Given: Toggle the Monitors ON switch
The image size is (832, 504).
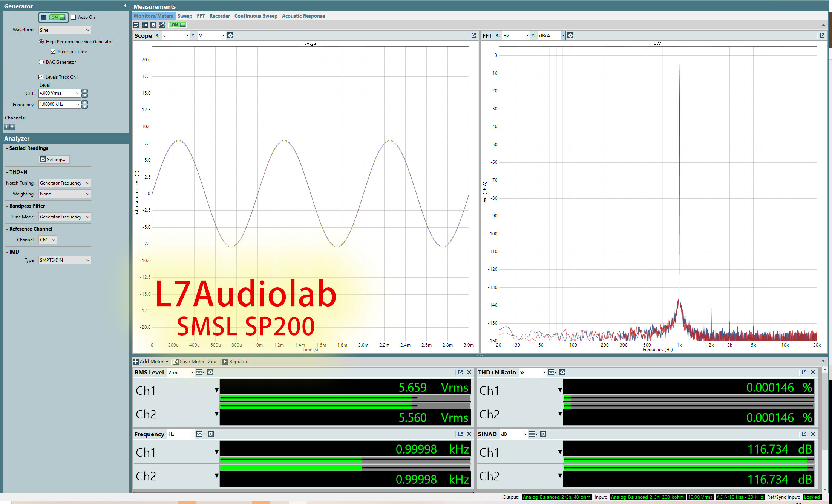Looking at the screenshot, I should pyautogui.click(x=178, y=25).
